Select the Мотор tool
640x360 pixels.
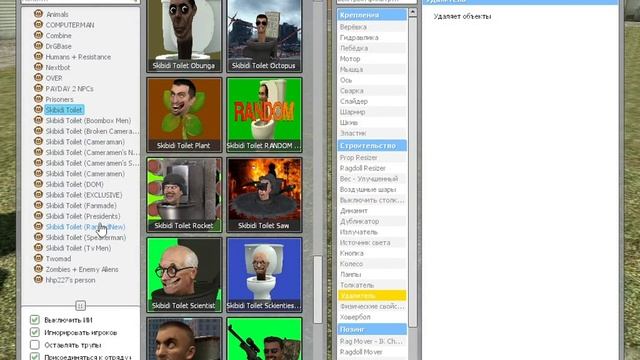tap(372, 59)
